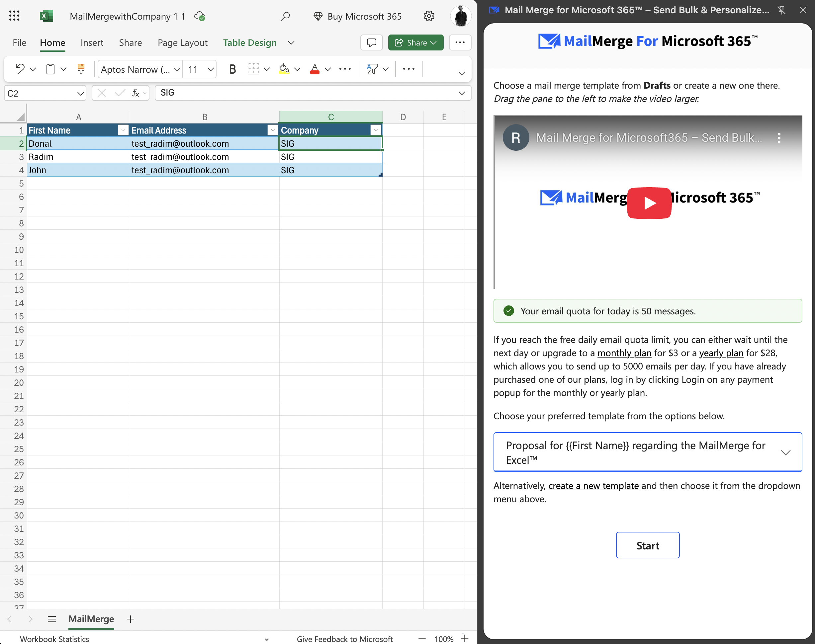The height and width of the screenshot is (644, 815).
Task: Open the Share ribbon tab
Action: click(131, 43)
